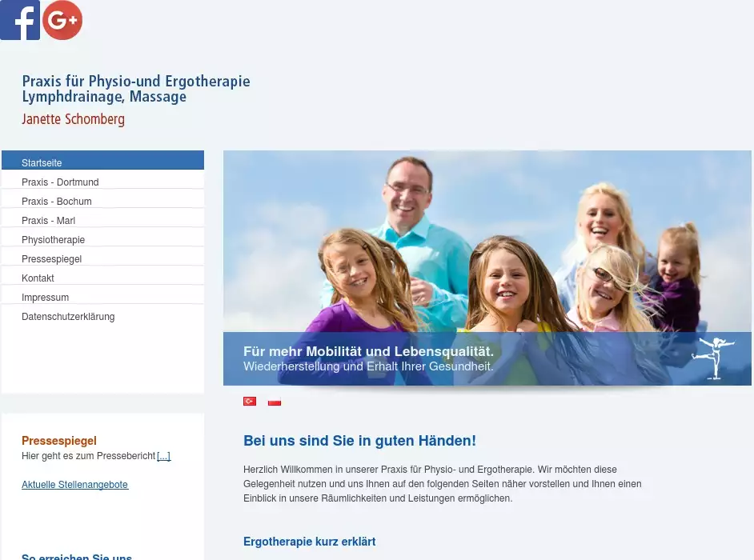Open Datenschutzerklärung from the sidebar

pyautogui.click(x=68, y=317)
